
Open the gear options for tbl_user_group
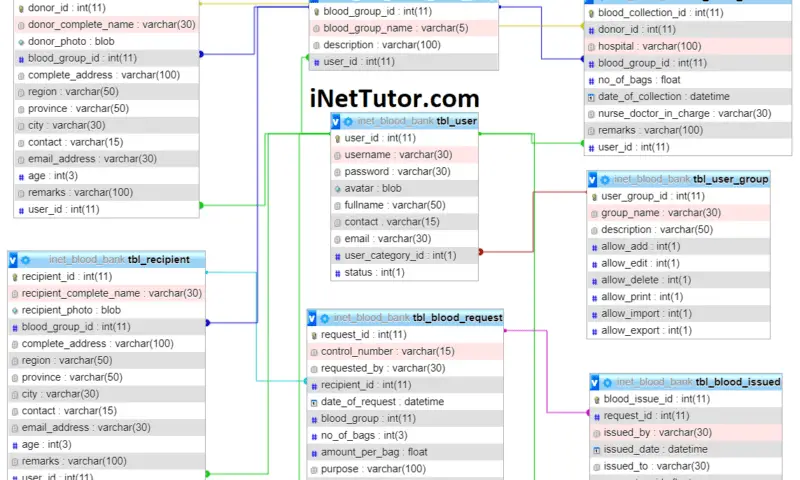point(605,179)
